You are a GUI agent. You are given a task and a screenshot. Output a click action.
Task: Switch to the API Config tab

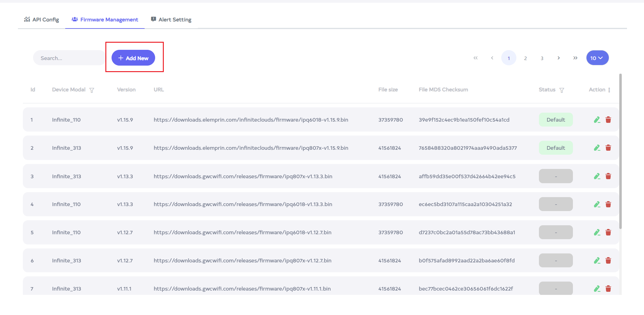[42, 19]
